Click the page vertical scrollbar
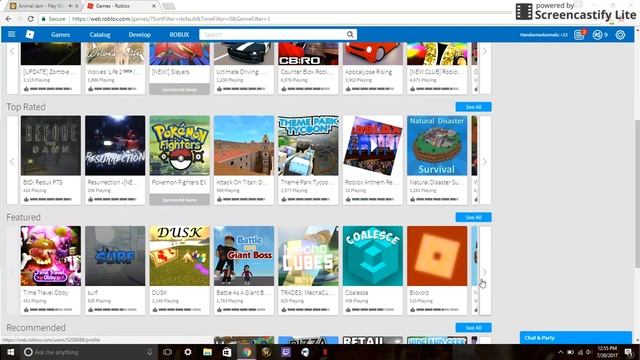Viewport: 640px width, 360px height. point(637,194)
